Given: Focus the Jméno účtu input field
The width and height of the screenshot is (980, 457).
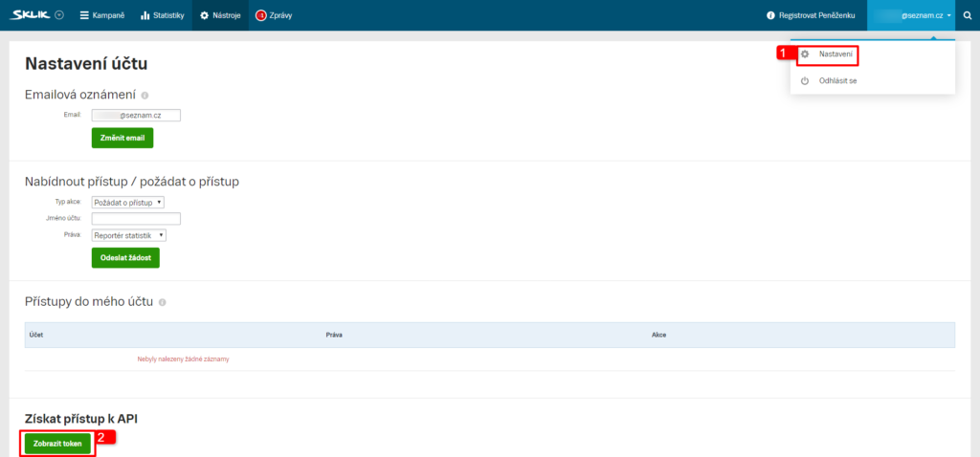Looking at the screenshot, I should click(136, 219).
